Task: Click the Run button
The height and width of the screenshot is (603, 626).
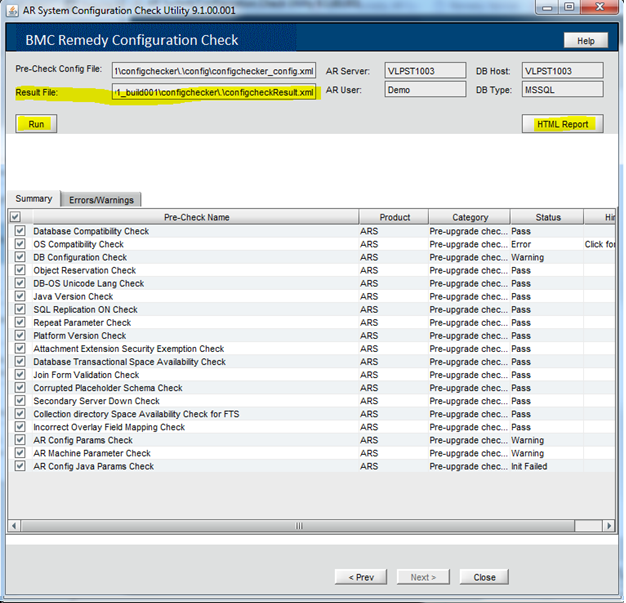Action: tap(36, 124)
